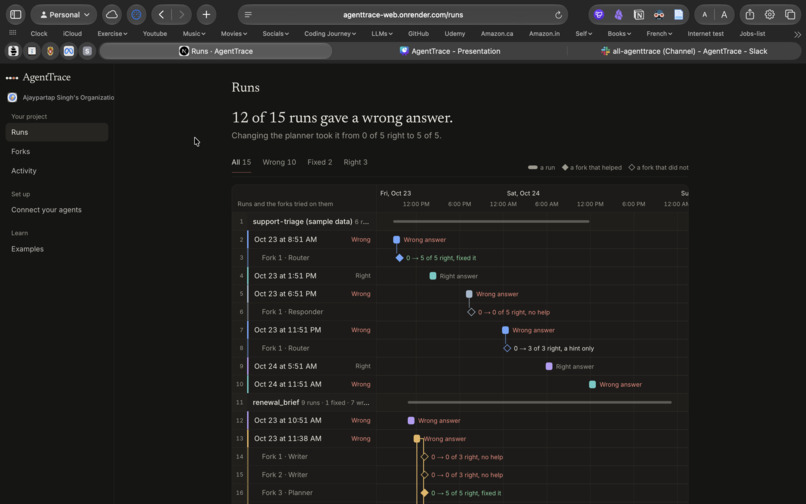
Task: Click the orange Wrong answer marker at 11:38 AM
Action: (x=417, y=439)
